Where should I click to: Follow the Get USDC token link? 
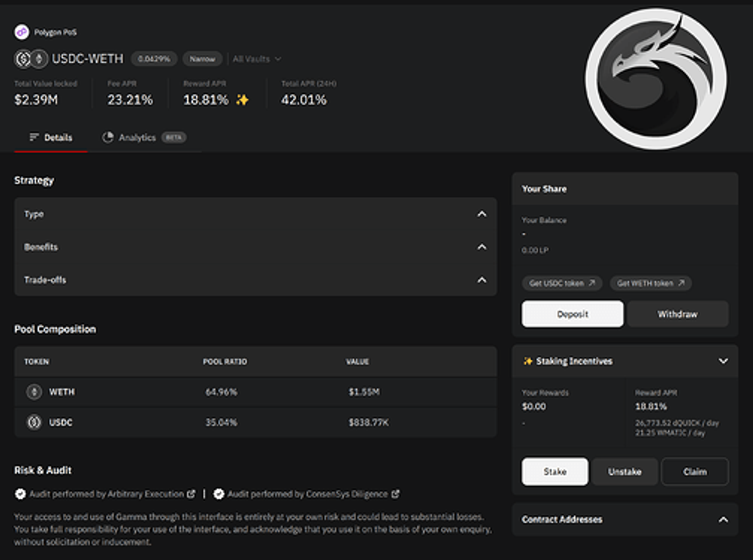tap(562, 284)
